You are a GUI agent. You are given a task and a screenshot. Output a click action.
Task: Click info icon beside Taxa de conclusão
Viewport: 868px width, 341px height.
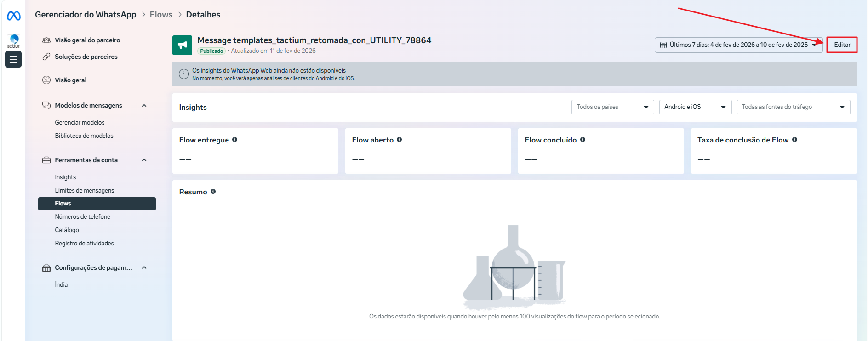(x=794, y=140)
